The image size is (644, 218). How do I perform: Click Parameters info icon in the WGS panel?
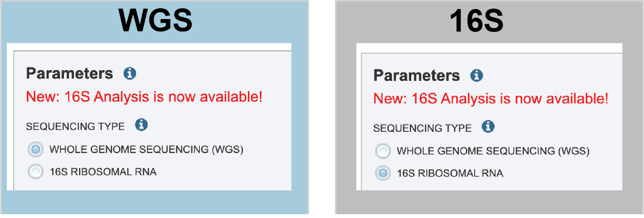tap(130, 74)
